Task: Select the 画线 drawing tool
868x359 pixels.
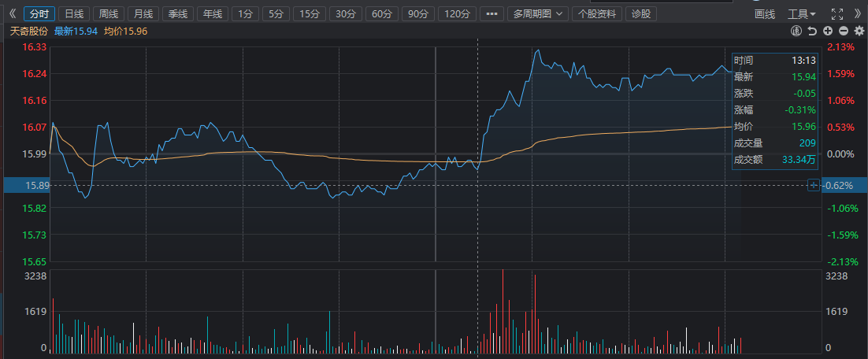Action: (x=765, y=14)
